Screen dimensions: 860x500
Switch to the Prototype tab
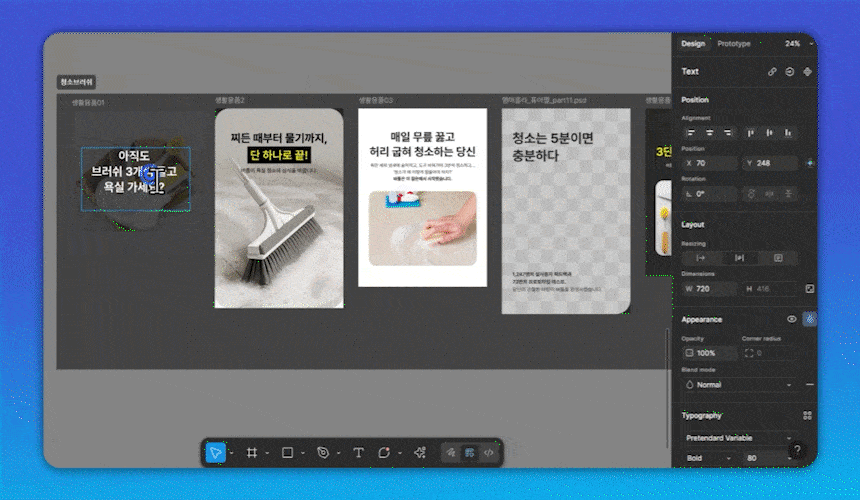coord(734,44)
